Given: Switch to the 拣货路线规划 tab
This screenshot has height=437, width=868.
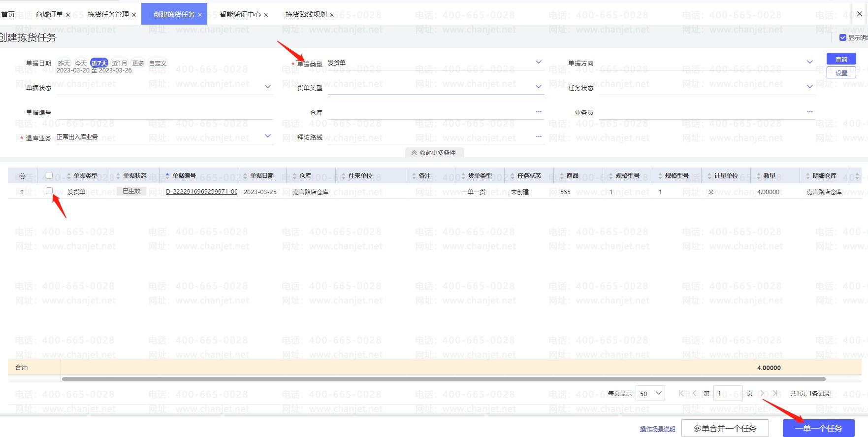Looking at the screenshot, I should (306, 14).
